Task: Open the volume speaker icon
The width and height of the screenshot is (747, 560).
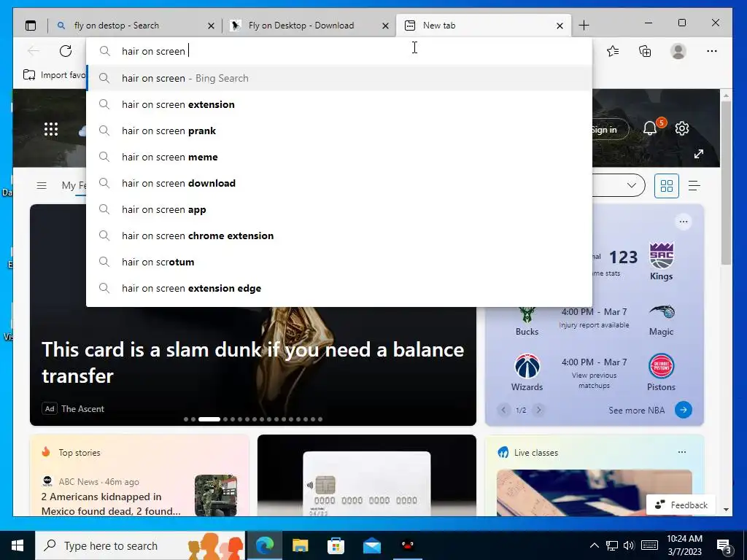Action: point(629,545)
